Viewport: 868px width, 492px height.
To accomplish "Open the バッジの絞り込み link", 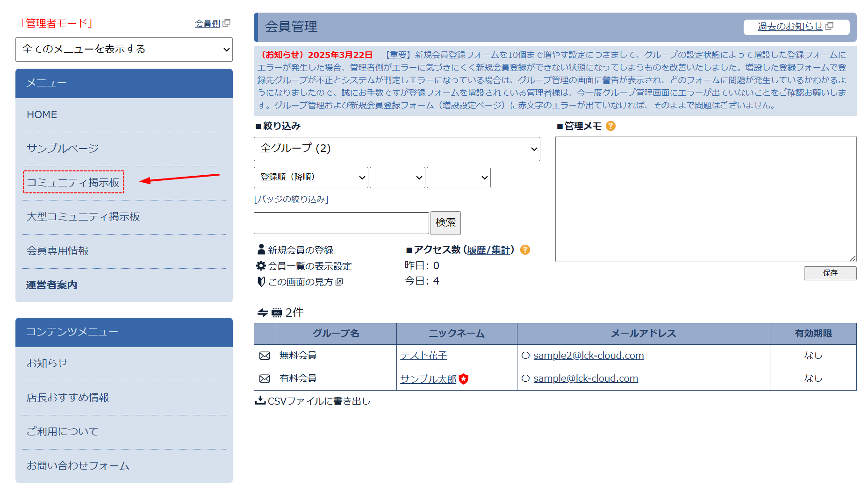I will click(291, 200).
